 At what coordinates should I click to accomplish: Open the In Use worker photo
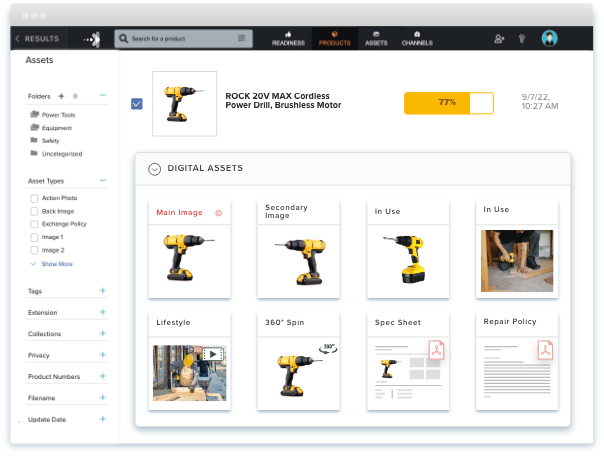(x=517, y=261)
